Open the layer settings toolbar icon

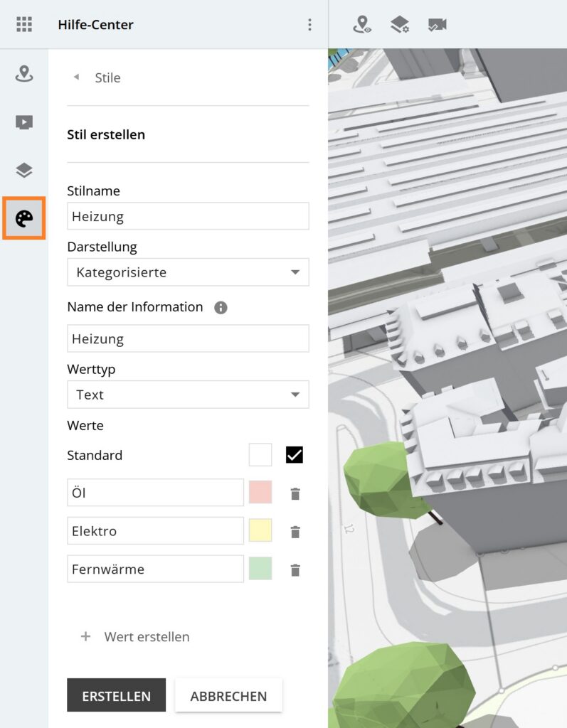tap(400, 25)
